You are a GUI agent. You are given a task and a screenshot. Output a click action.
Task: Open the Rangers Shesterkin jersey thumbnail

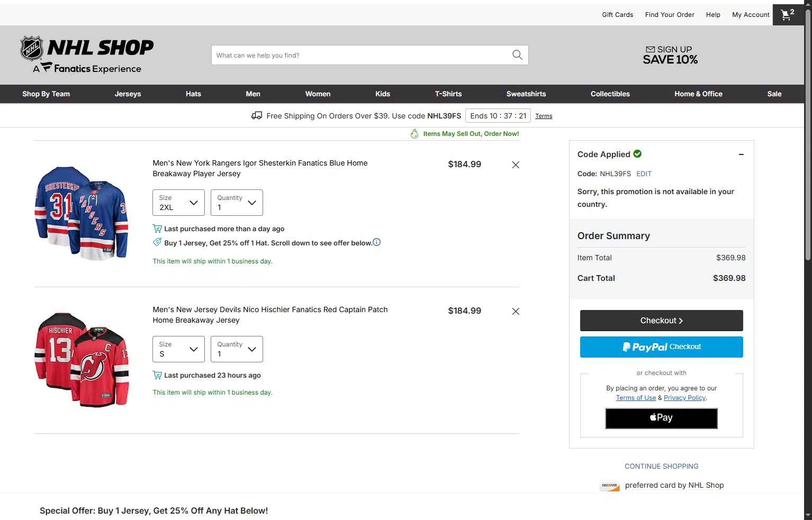82,213
